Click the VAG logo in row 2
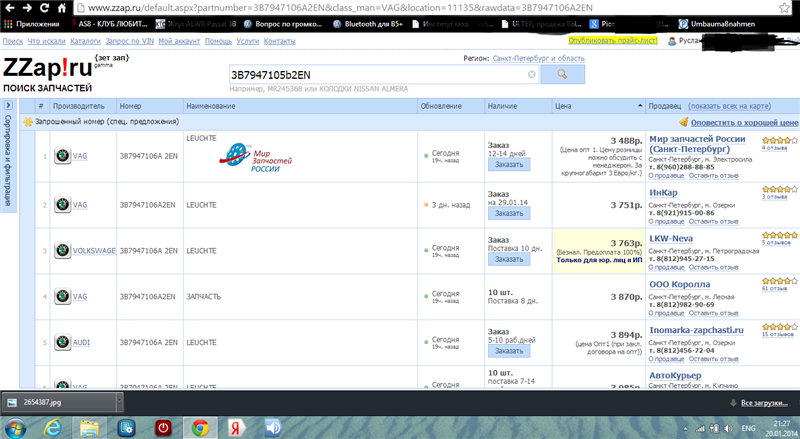 62,205
